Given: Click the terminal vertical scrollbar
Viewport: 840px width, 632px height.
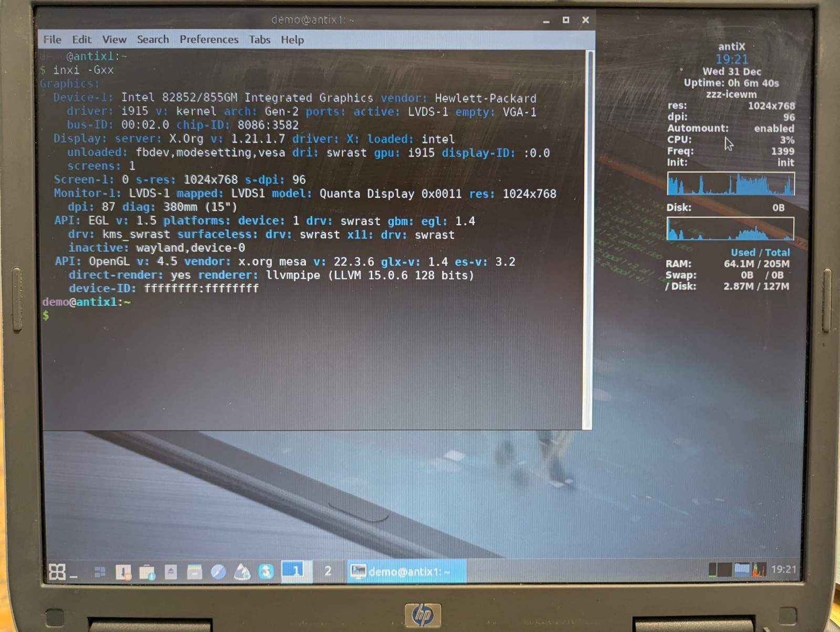Looking at the screenshot, I should point(590,239).
